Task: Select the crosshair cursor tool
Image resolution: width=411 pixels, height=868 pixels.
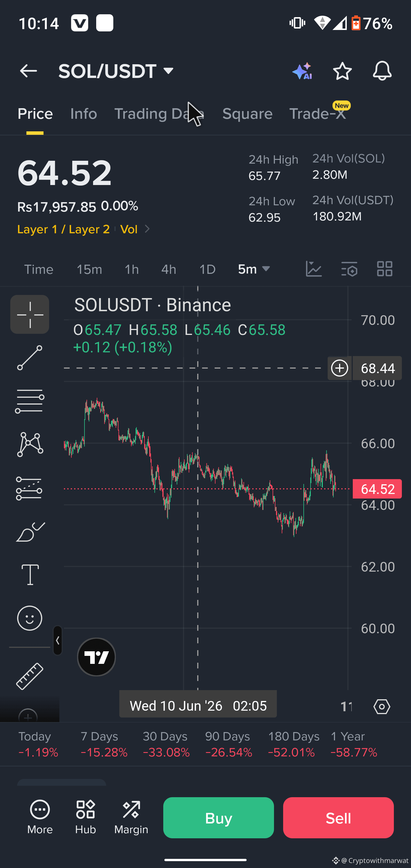Action: click(30, 314)
